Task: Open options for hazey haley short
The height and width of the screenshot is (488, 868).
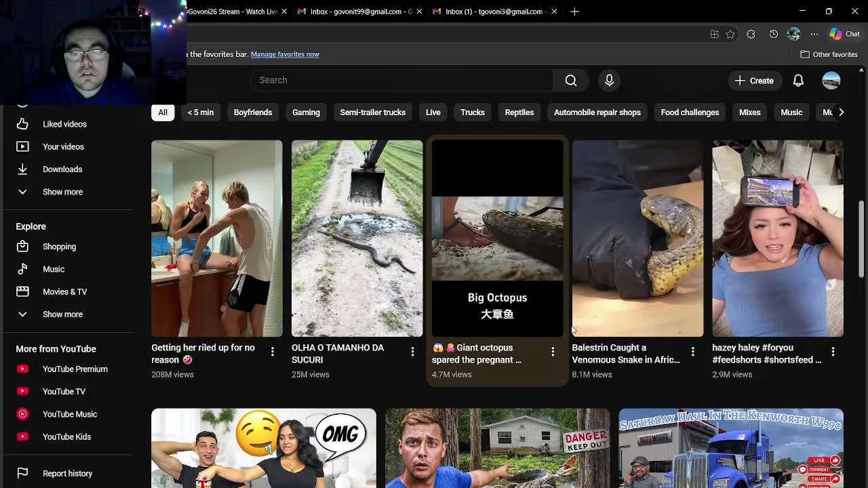Action: pos(833,351)
